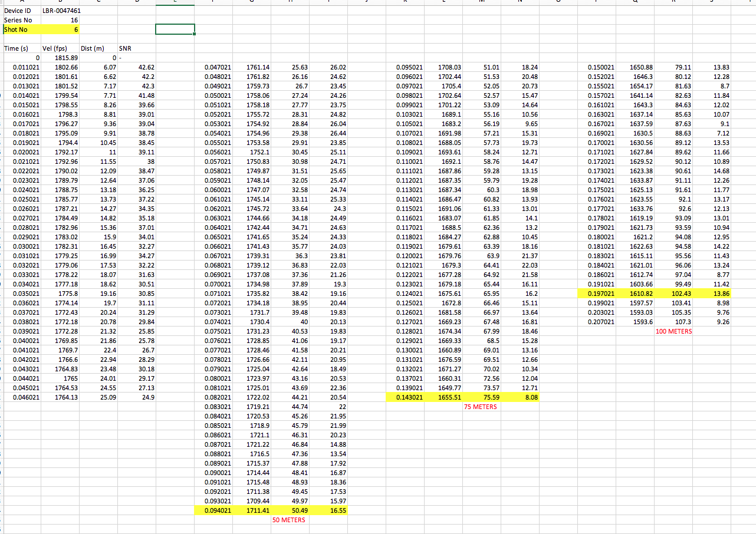This screenshot has height=534, width=756.
Task: Select the red 75 METERS label
Action: 480,407
